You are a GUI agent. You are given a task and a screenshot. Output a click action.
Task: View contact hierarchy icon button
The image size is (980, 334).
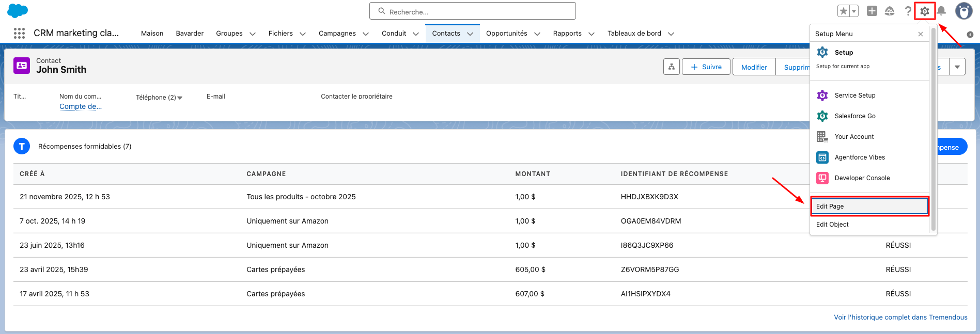[x=671, y=67]
